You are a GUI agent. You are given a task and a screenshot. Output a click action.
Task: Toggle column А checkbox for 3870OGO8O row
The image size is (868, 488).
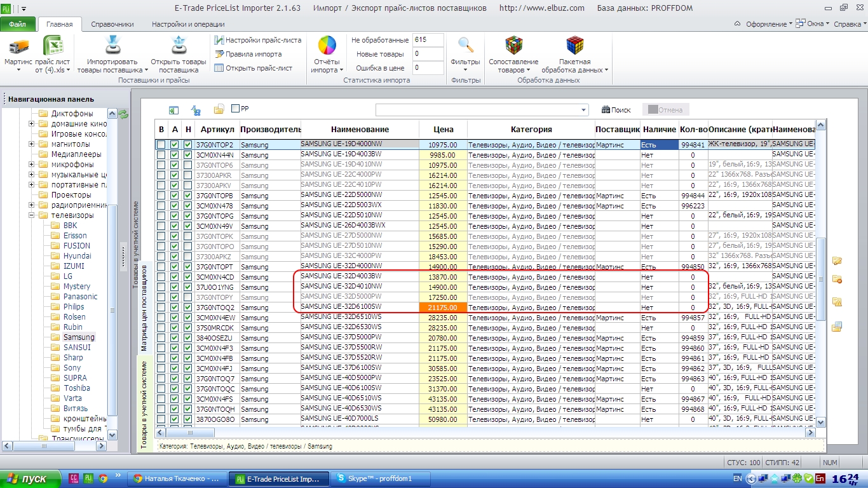click(x=175, y=419)
